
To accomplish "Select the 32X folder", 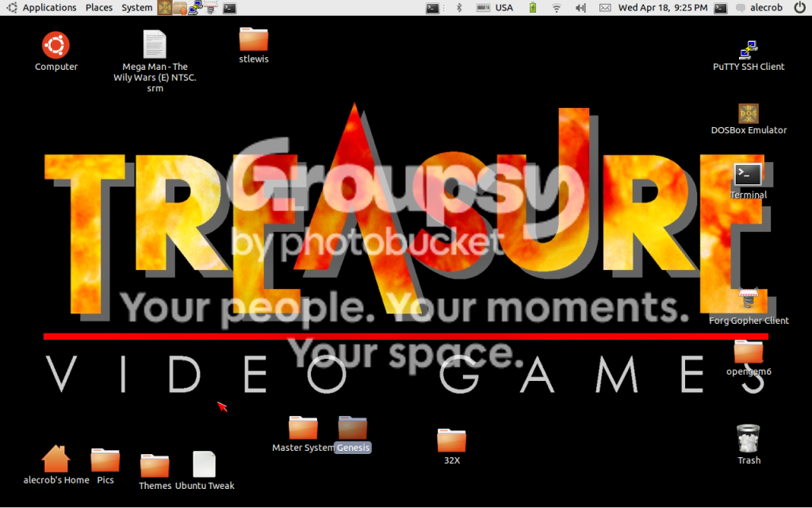I will [451, 440].
